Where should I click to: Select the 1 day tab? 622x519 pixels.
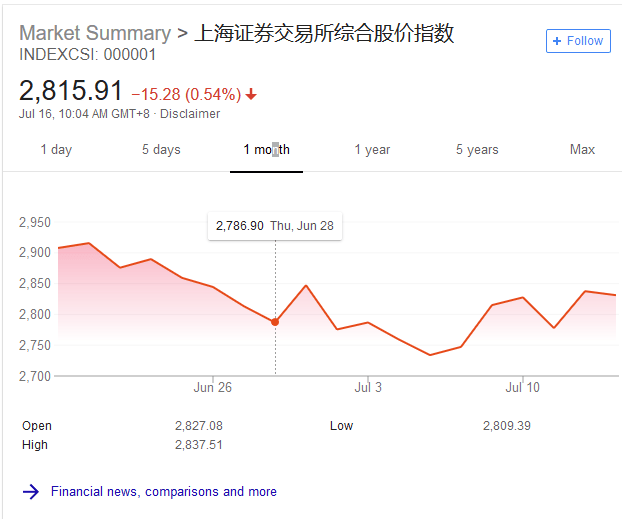(56, 150)
